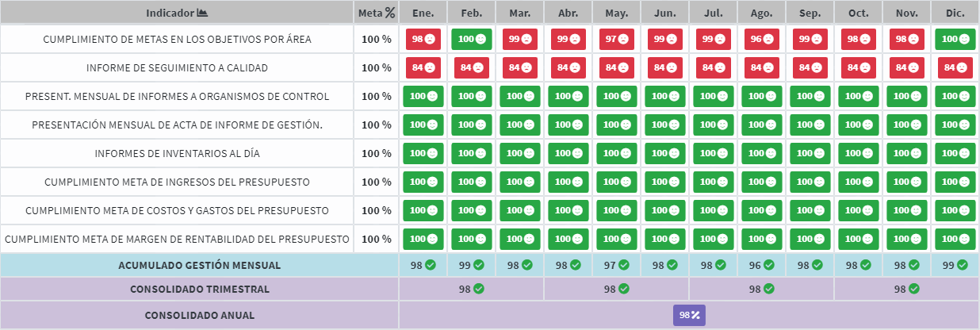Click the first quarter consolidated check icon
This screenshot has width=980, height=330.
pos(479,289)
